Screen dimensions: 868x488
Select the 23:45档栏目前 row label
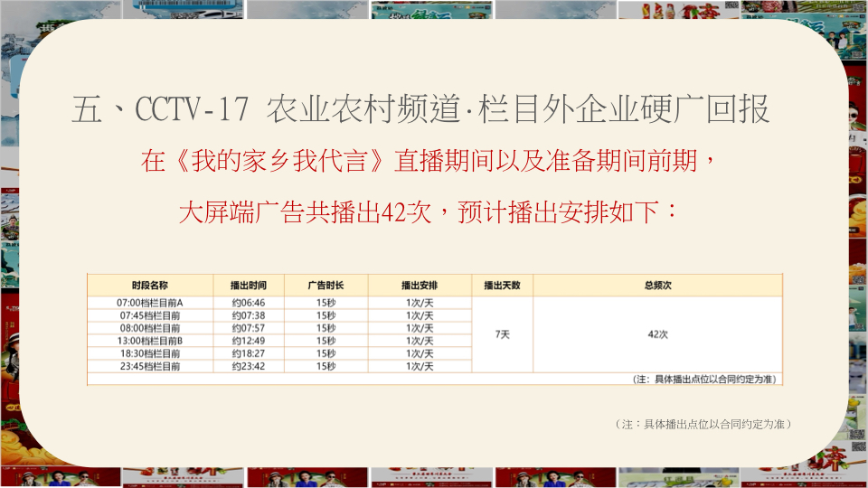pos(150,366)
